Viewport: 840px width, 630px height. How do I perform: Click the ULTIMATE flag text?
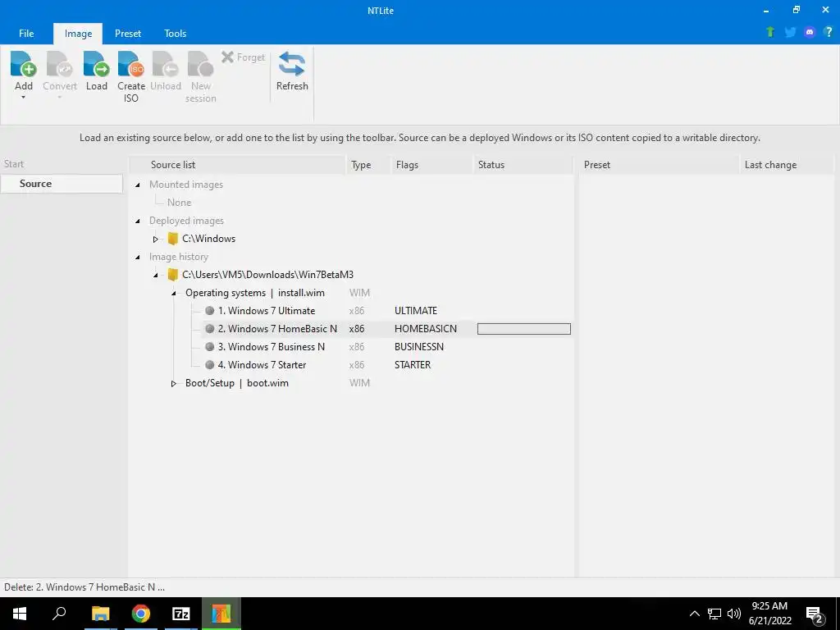[416, 311]
